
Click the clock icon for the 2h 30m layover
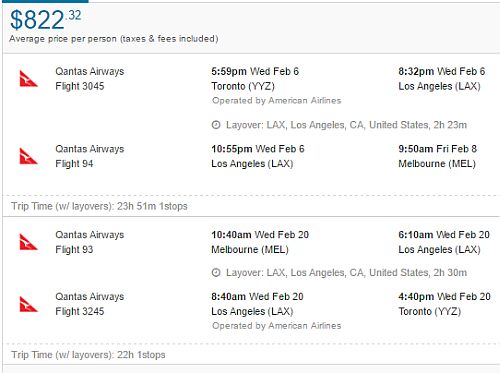point(216,273)
